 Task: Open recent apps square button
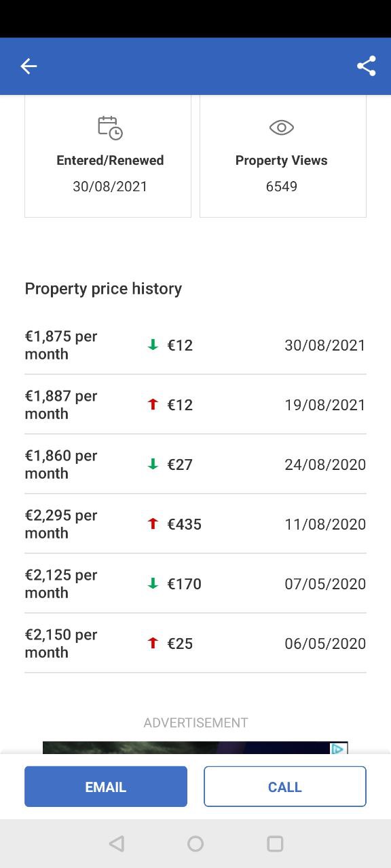pos(275,844)
